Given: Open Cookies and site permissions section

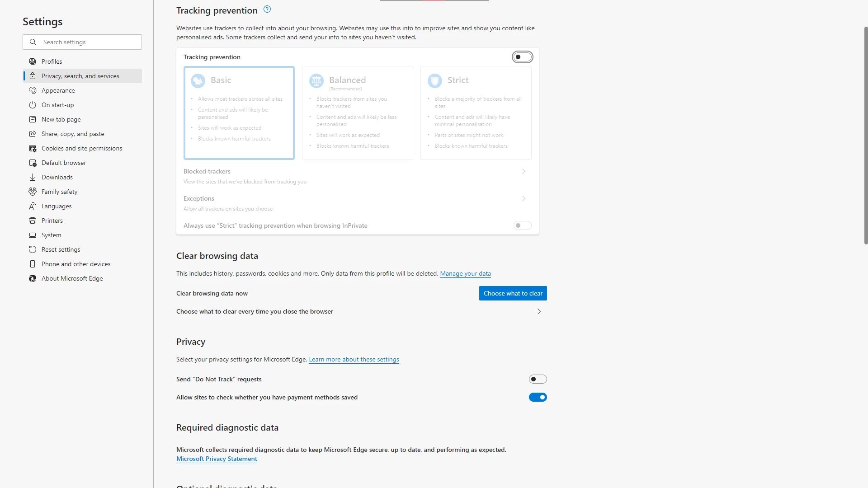Looking at the screenshot, I should [82, 148].
